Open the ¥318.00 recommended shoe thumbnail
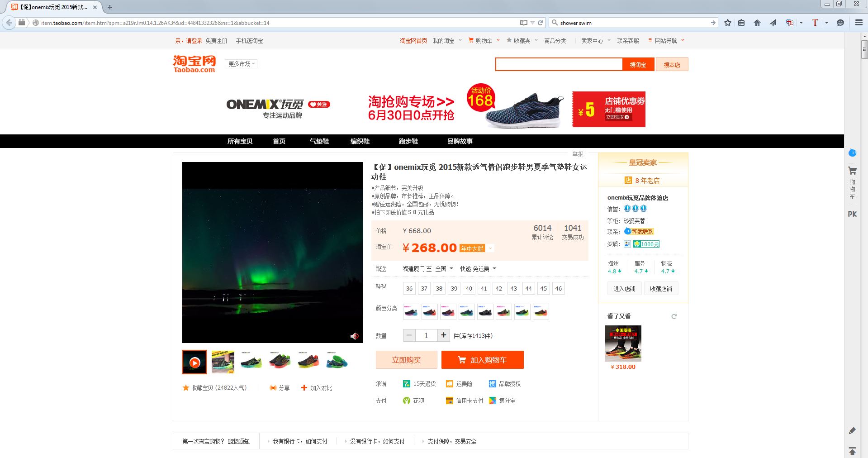This screenshot has width=868, height=458. click(623, 343)
